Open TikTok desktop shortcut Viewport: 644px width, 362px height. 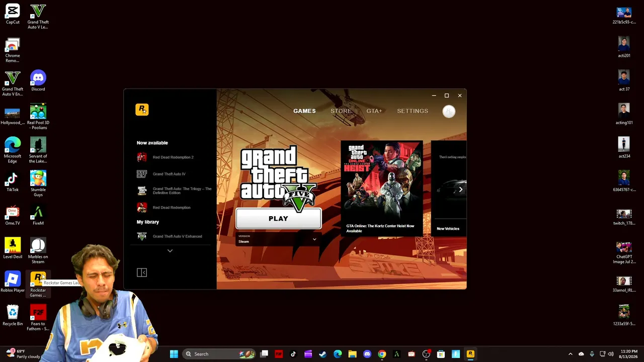click(x=13, y=182)
